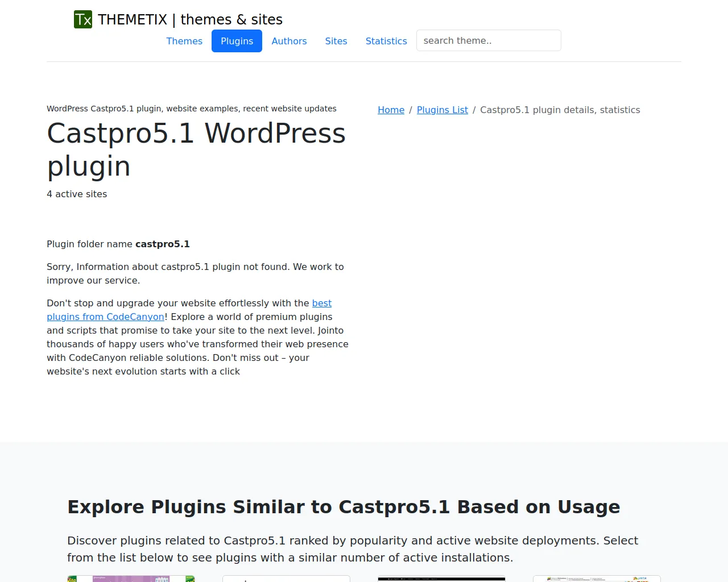Open the Plugins List breadcrumb
This screenshot has width=728, height=582.
442,110
